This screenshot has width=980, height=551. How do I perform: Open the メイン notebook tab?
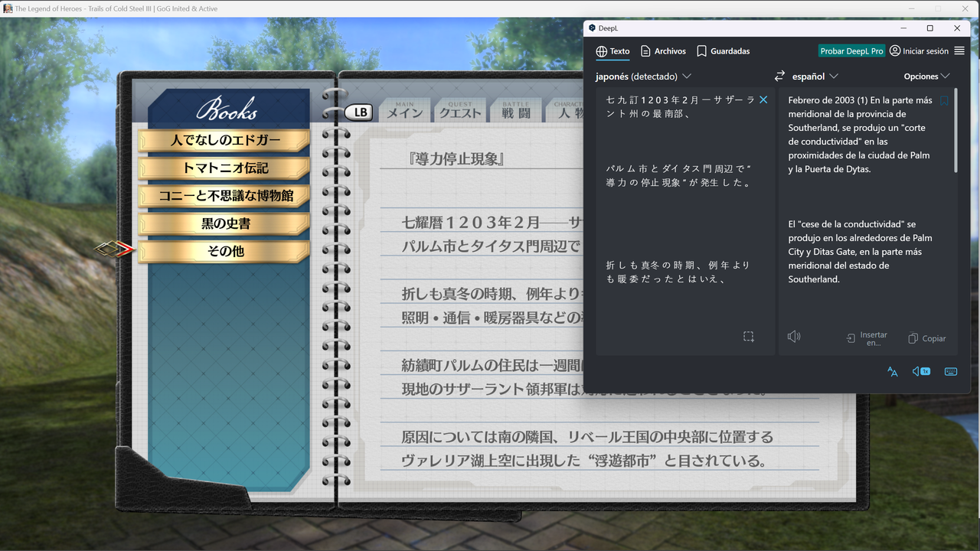click(405, 110)
